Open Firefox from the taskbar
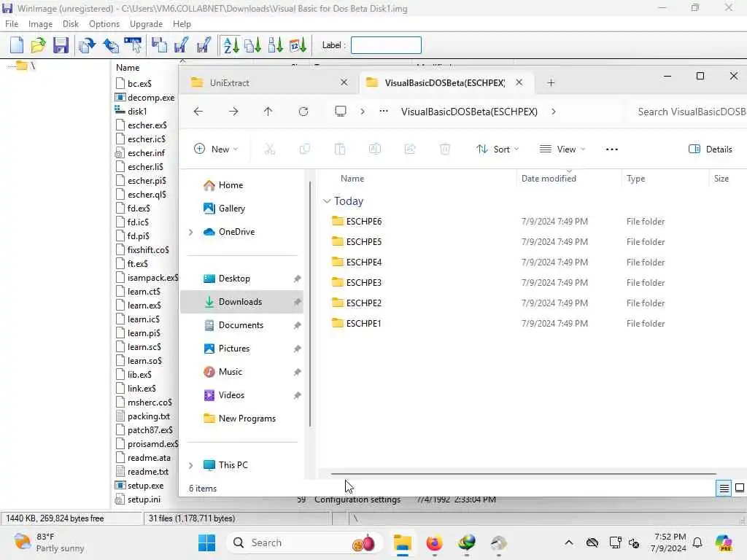The width and height of the screenshot is (747, 560). point(434,542)
